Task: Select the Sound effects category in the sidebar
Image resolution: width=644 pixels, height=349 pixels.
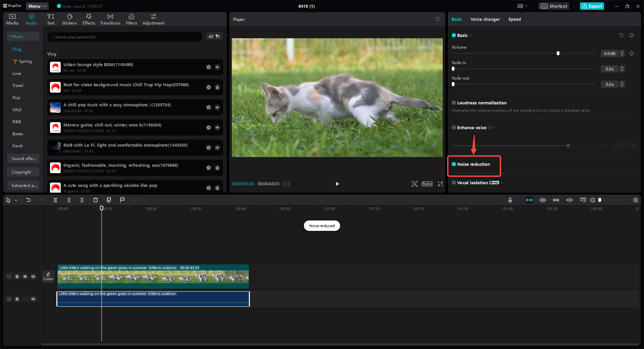Action: pos(23,158)
